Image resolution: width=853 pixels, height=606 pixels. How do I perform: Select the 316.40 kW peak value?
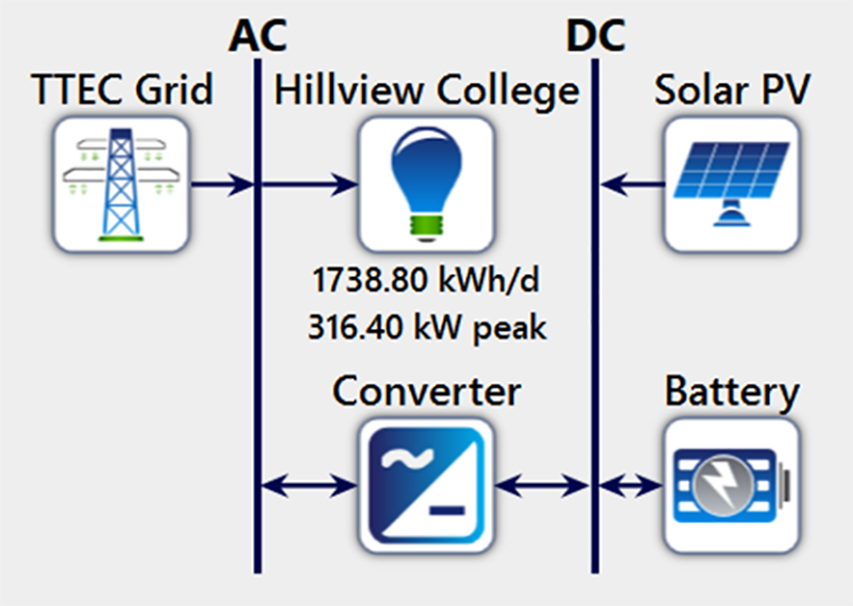click(x=427, y=327)
